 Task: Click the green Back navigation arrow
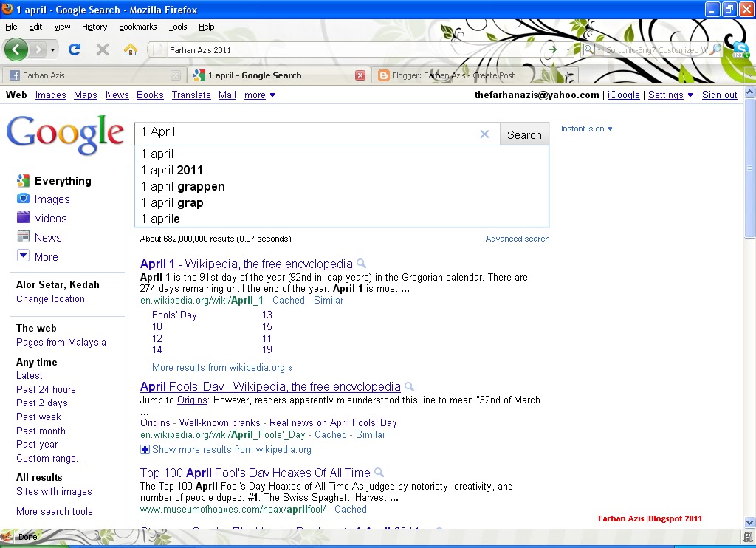point(16,49)
